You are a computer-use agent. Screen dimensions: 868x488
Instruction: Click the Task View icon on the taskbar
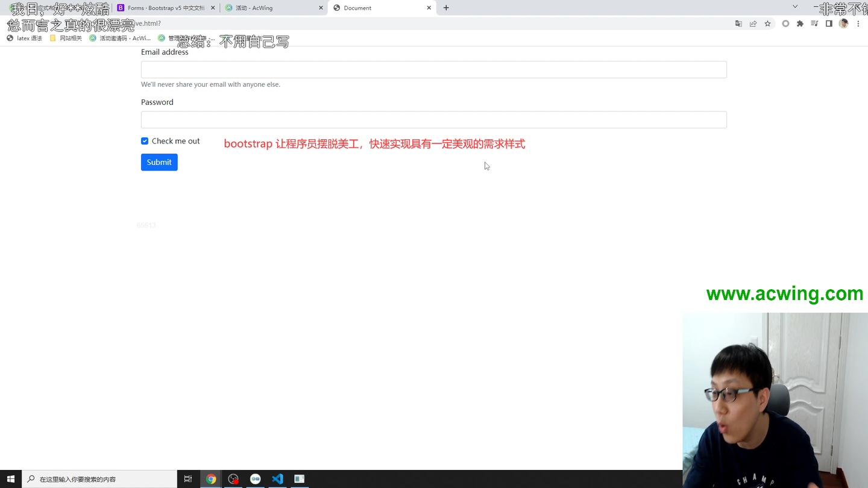(187, 479)
